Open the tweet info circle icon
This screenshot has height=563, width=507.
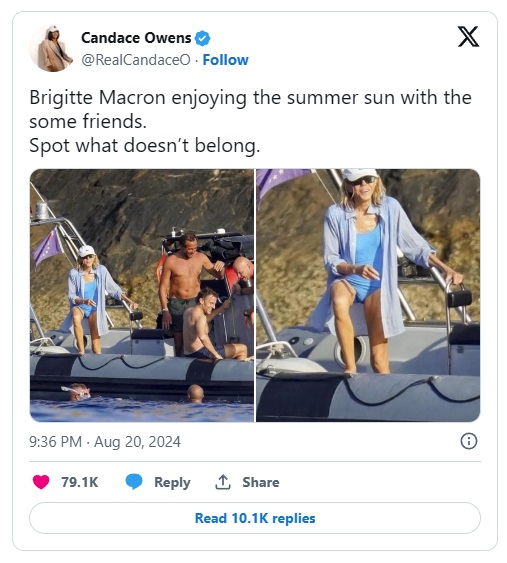point(469,441)
